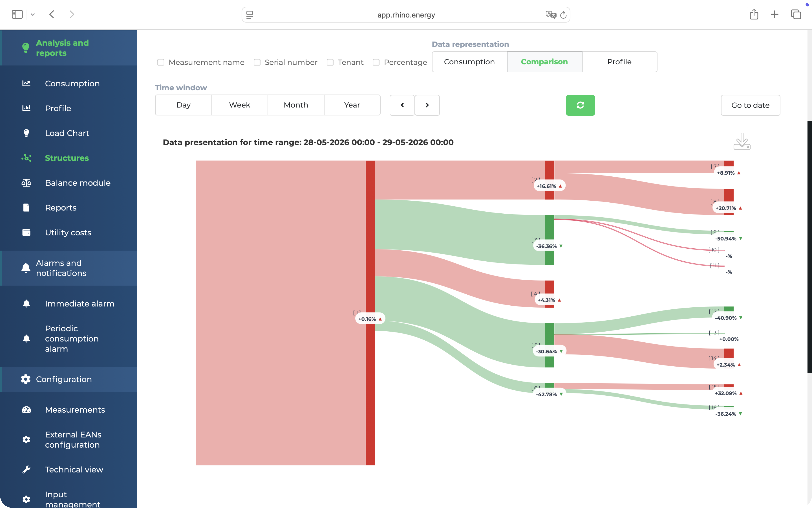Select the Year time window
812x508 pixels.
coord(352,105)
